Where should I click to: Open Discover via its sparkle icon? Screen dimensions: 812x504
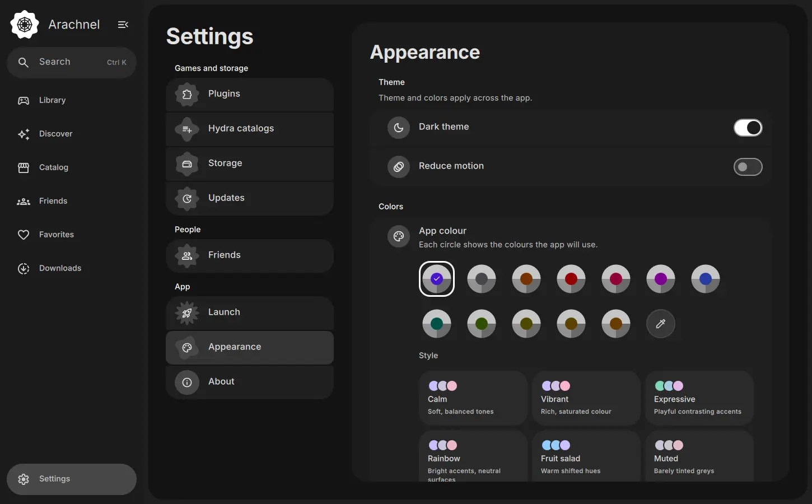click(x=24, y=134)
